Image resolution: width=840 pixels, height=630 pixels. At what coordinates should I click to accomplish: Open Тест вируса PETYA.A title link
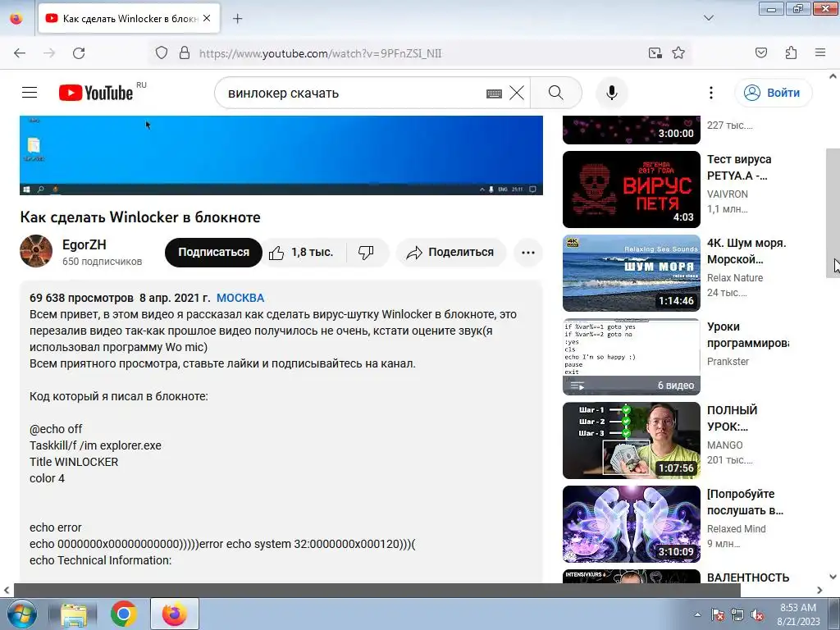click(x=739, y=167)
